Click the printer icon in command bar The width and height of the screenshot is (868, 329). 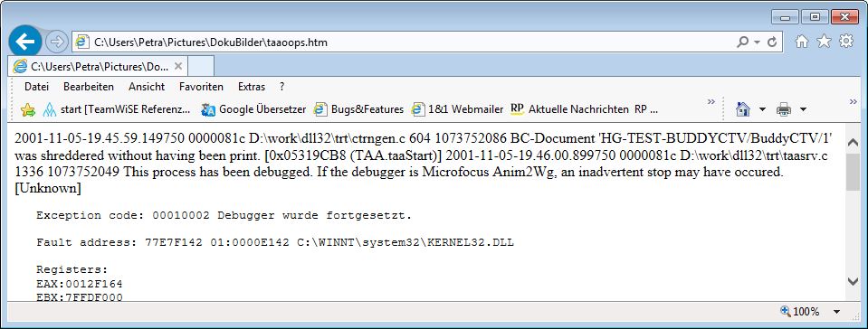click(x=783, y=109)
